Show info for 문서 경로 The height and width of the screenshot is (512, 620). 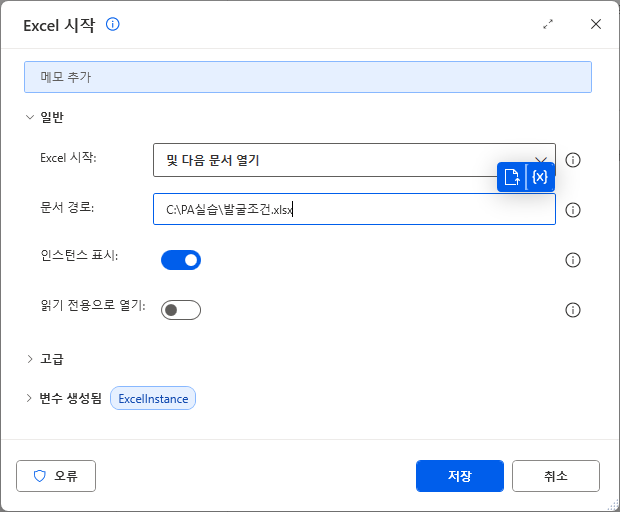pyautogui.click(x=573, y=210)
